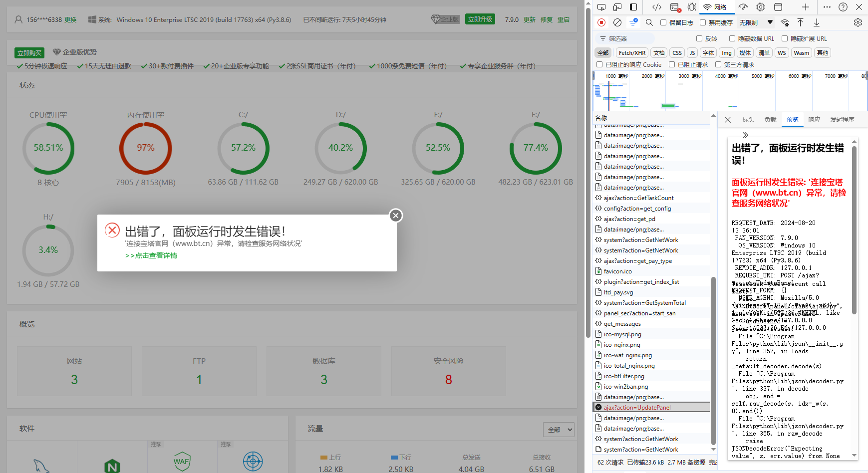
Task: Check 已阻止的响应 Cookie checkbox
Action: point(599,64)
